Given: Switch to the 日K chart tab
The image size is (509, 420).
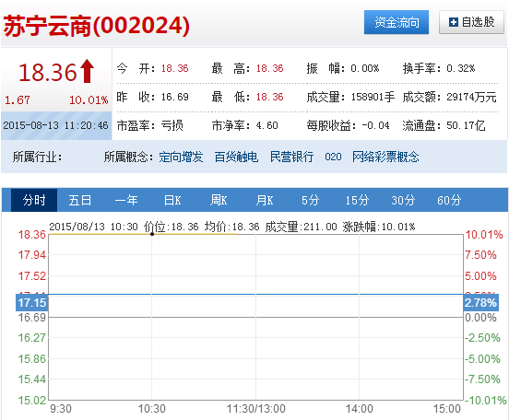Looking at the screenshot, I should click(x=172, y=200).
